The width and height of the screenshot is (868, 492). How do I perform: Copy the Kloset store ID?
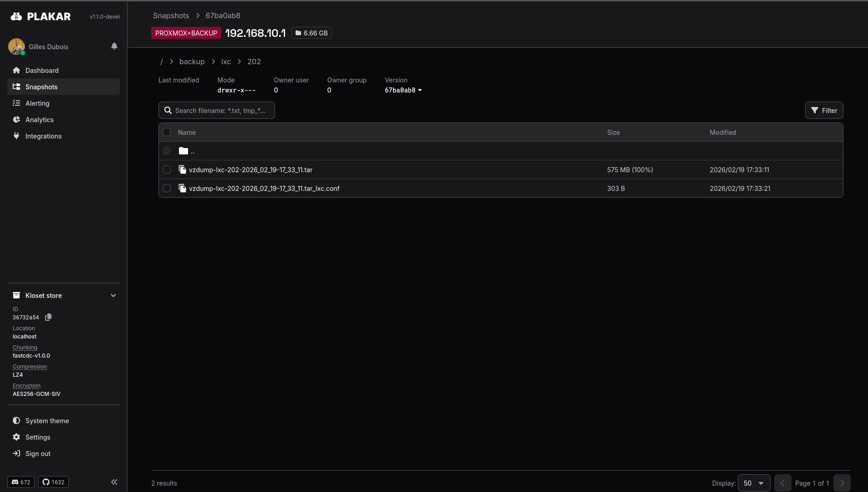[x=48, y=317]
